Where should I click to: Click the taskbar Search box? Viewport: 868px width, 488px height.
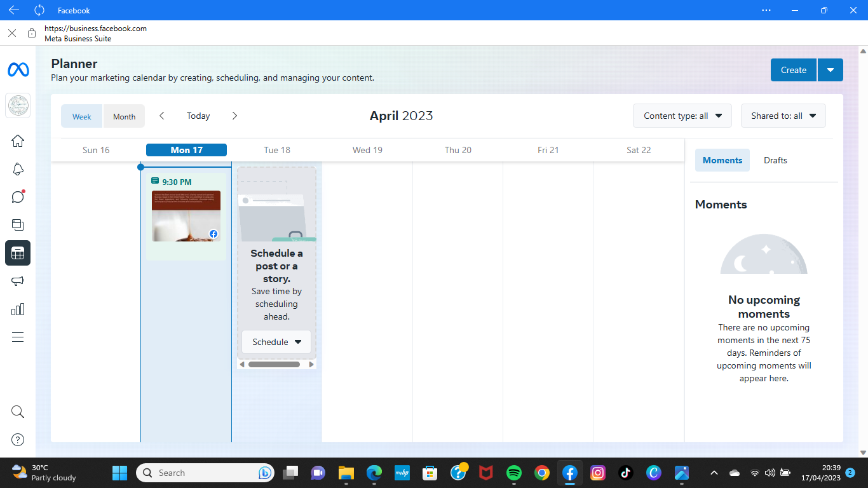pyautogui.click(x=205, y=473)
